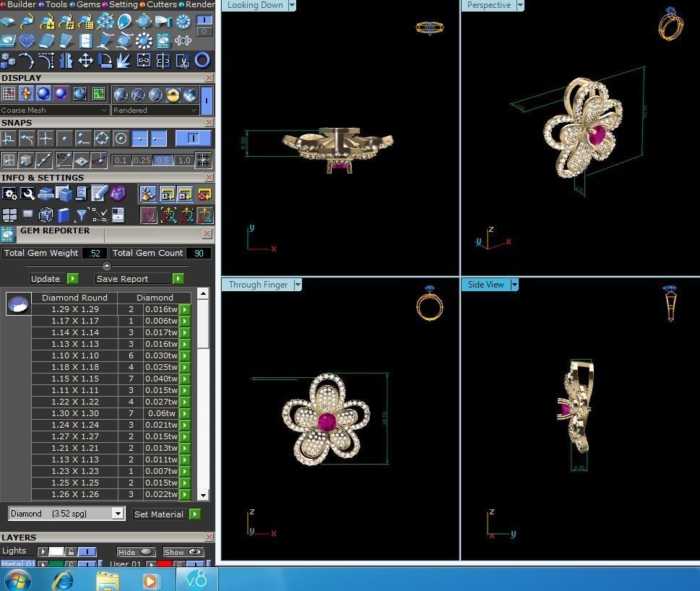Toggle the grid snap button beside 1.0
Image resolution: width=700 pixels, height=591 pixels.
(x=203, y=160)
